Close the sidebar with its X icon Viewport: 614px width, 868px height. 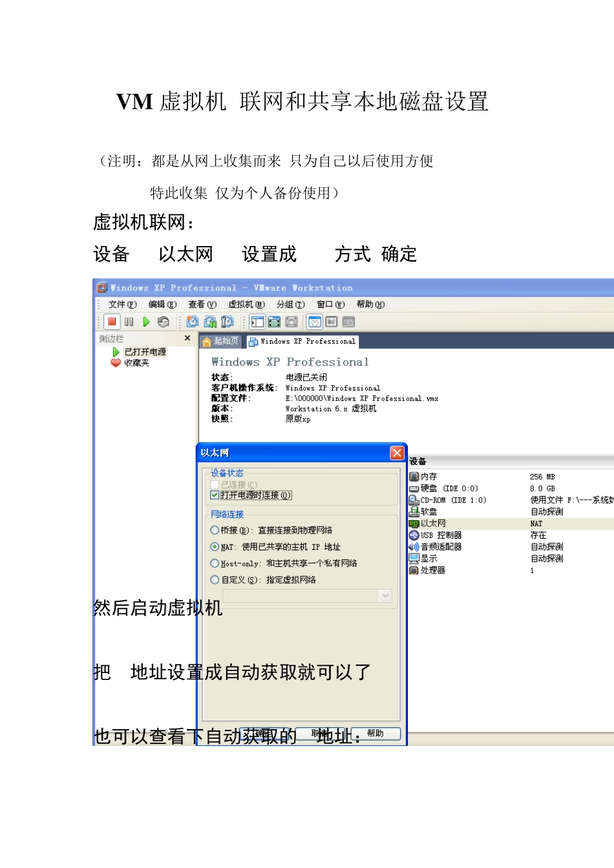(187, 338)
